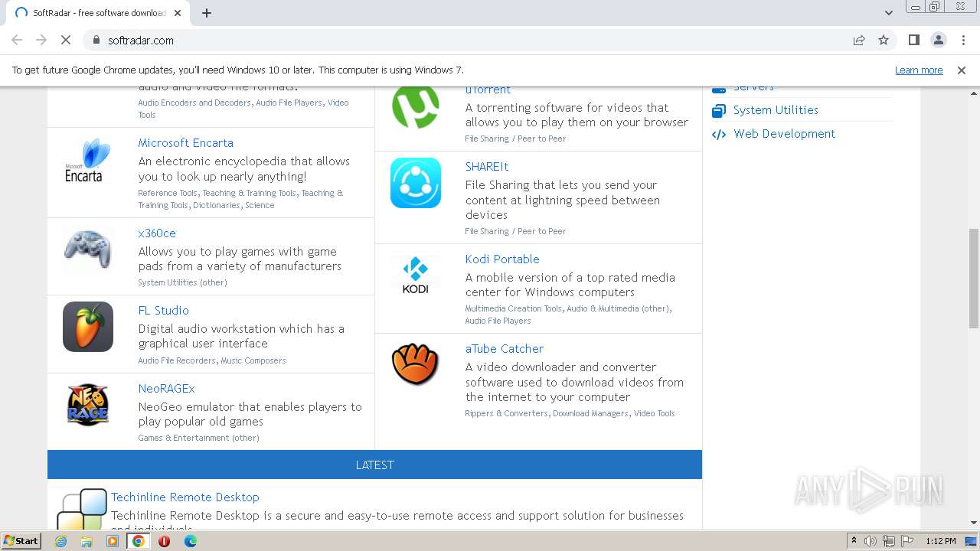980x551 pixels.
Task: Open Windows Explorer from the taskbar
Action: click(x=87, y=541)
